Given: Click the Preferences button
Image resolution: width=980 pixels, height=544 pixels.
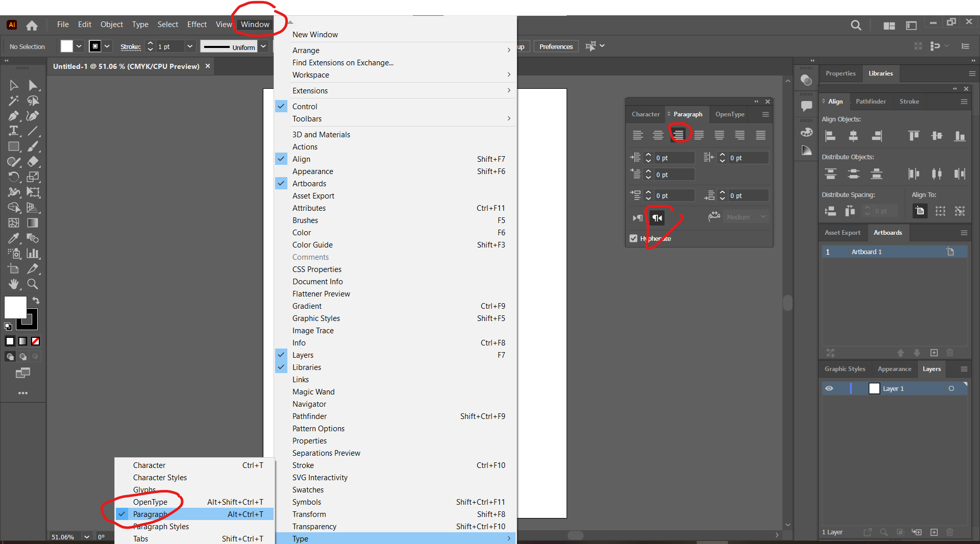Looking at the screenshot, I should pos(556,46).
